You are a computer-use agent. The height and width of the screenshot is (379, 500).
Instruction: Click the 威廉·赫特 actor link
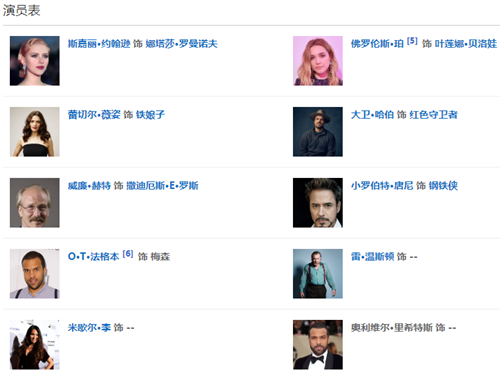coord(89,186)
